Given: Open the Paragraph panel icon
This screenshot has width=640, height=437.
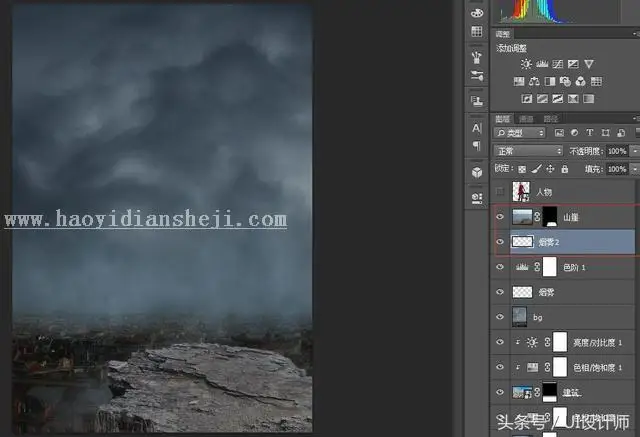Looking at the screenshot, I should pos(477,145).
